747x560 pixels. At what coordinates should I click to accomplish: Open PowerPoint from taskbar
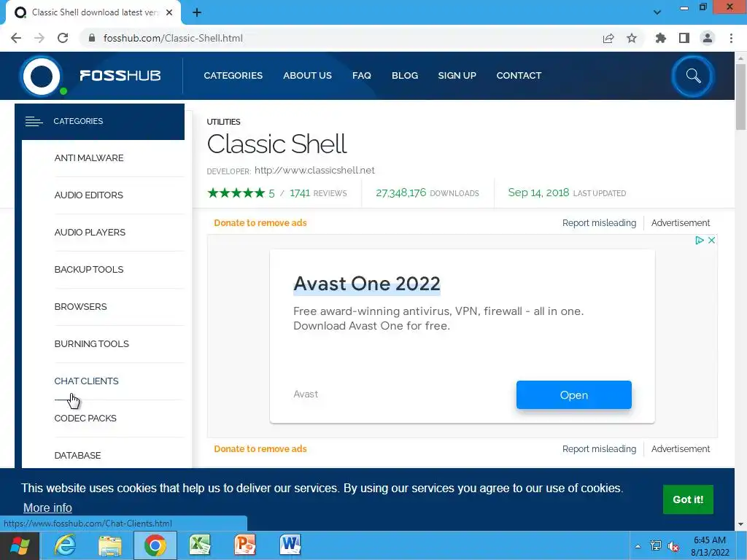tap(245, 545)
